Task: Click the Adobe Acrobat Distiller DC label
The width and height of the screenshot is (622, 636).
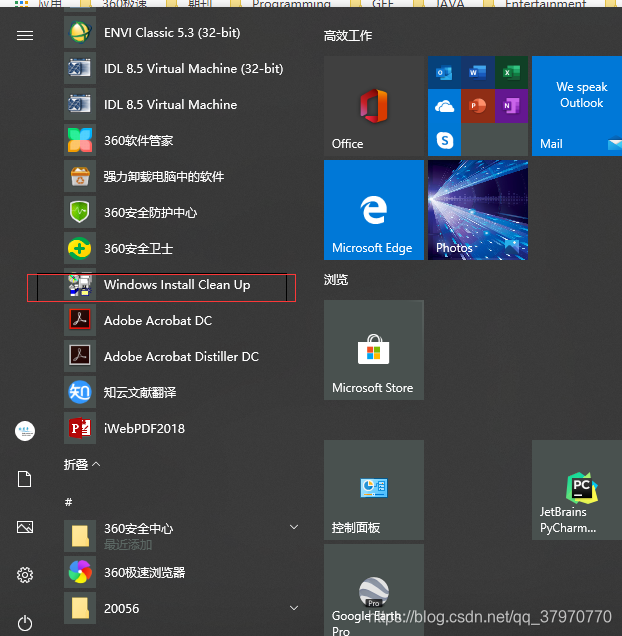Action: (181, 357)
